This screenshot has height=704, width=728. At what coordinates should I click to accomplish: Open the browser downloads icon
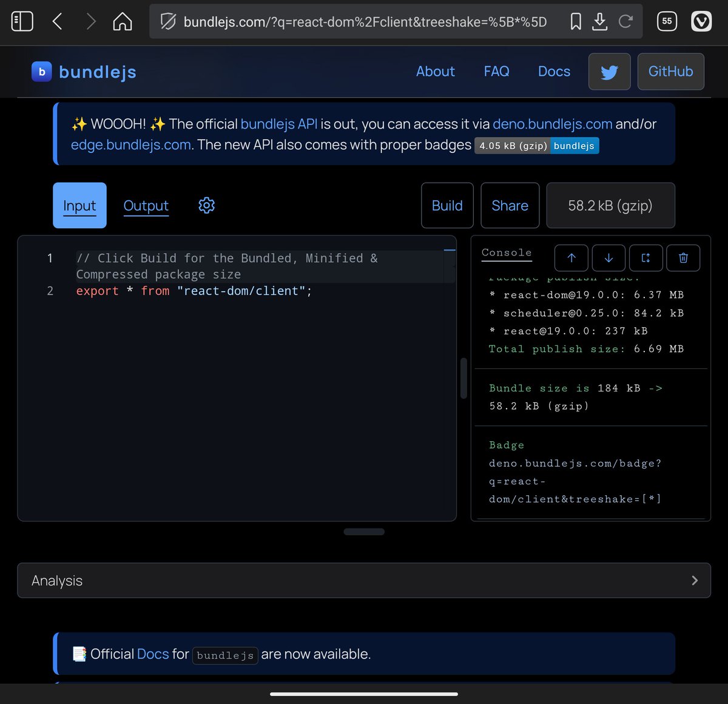600,22
